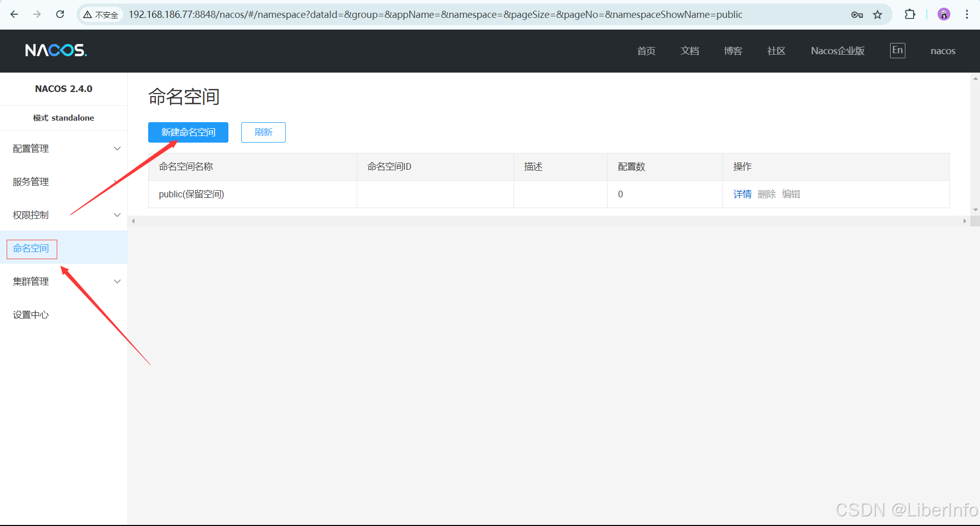Image resolution: width=980 pixels, height=526 pixels.
Task: Expand the 服务管理 sidebar menu
Action: tap(63, 182)
